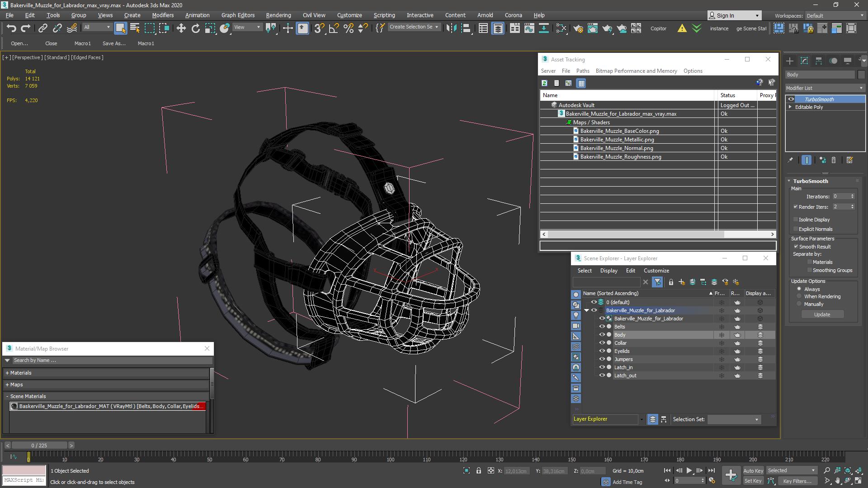Toggle the Angle Snap icon
This screenshot has height=488, width=868.
point(334,28)
